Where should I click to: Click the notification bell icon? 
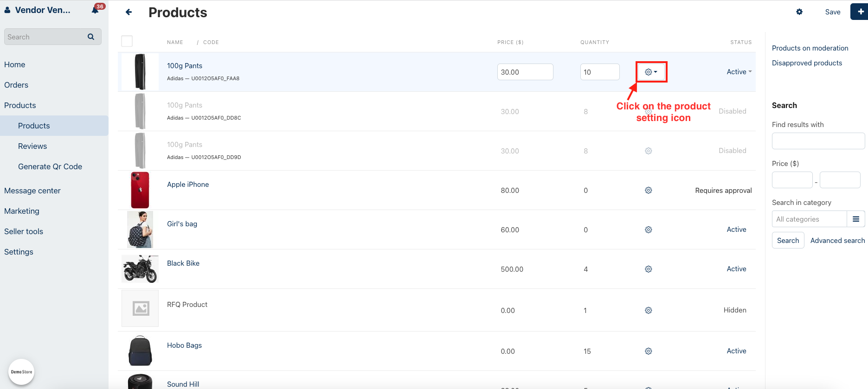(96, 10)
